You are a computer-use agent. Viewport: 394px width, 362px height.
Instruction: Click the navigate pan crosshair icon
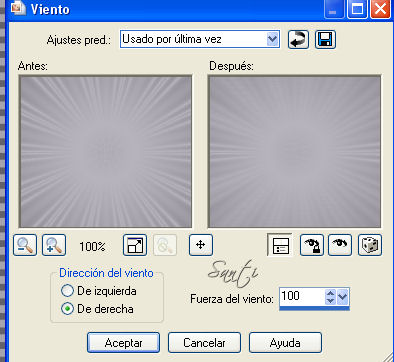click(x=201, y=245)
